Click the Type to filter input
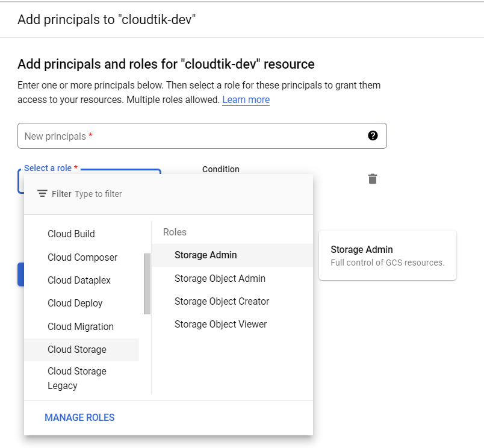This screenshot has width=484, height=448. coord(99,194)
